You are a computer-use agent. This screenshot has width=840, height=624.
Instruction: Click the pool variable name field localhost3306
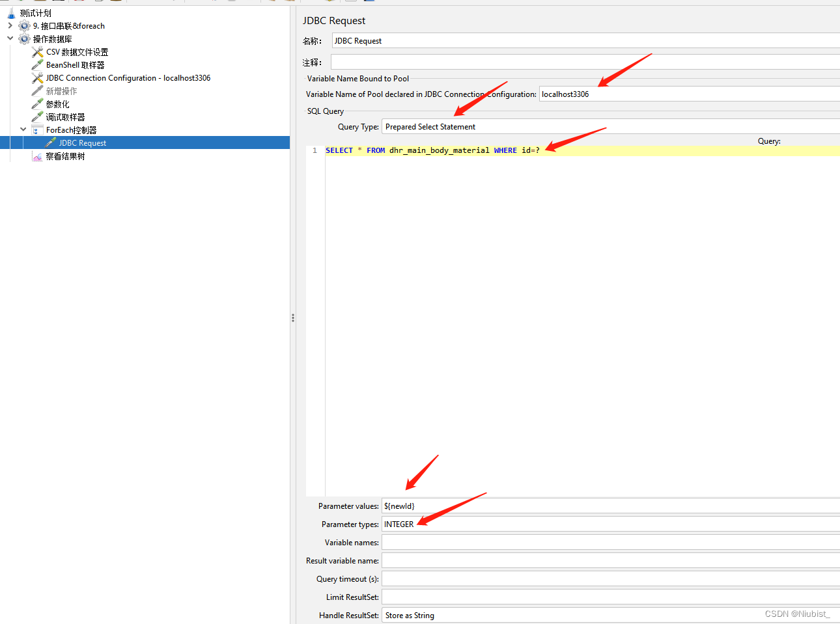point(690,94)
